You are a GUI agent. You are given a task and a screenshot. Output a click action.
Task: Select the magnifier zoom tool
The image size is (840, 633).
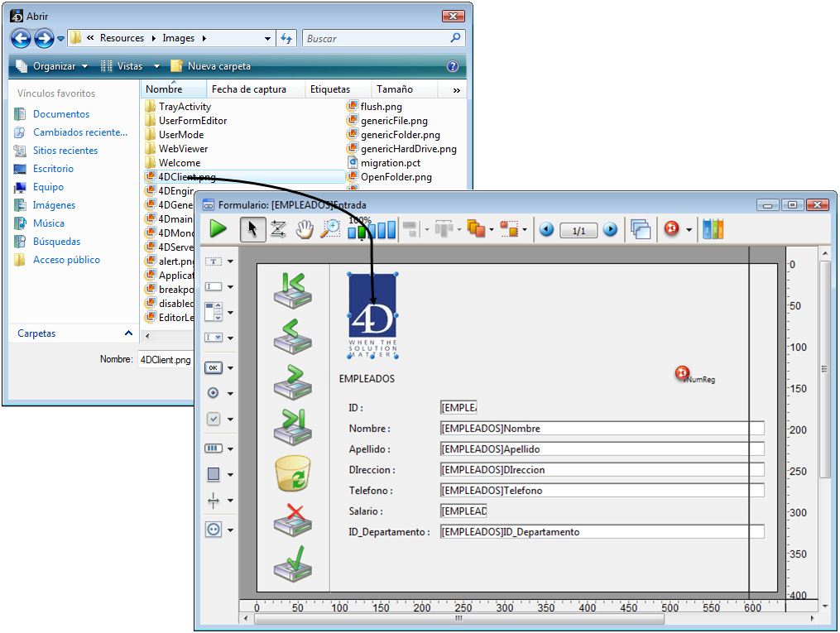pos(330,229)
